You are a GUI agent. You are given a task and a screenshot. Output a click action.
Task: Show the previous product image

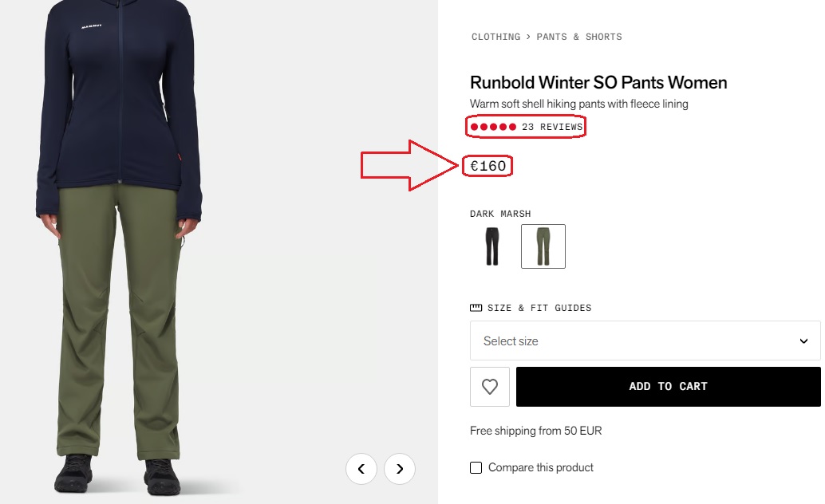coord(361,469)
